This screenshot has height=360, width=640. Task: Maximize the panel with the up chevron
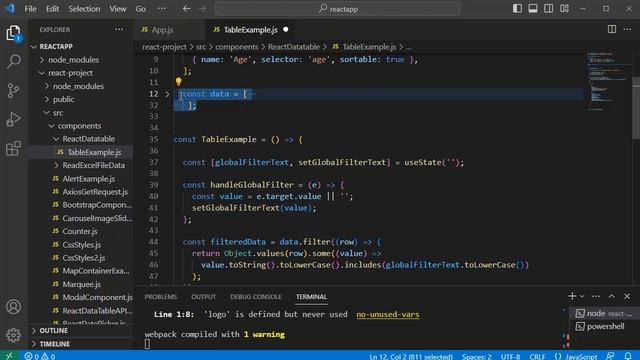coord(611,296)
